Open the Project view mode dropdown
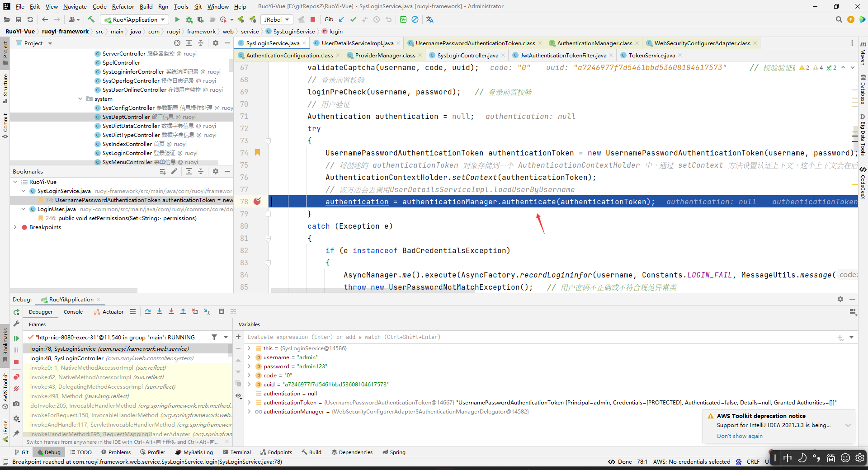This screenshot has height=470, width=868. (50, 43)
